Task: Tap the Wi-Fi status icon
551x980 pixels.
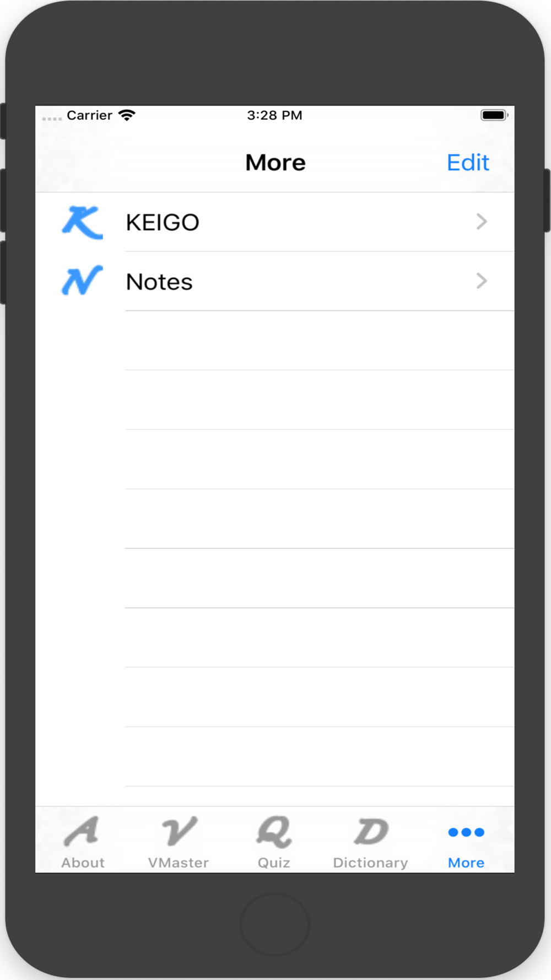Action: pos(127,115)
